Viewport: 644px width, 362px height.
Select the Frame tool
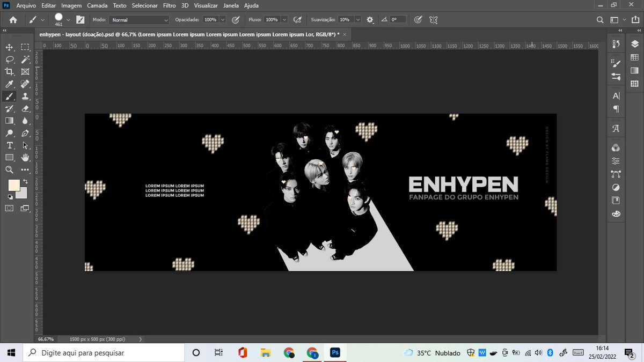pos(25,72)
